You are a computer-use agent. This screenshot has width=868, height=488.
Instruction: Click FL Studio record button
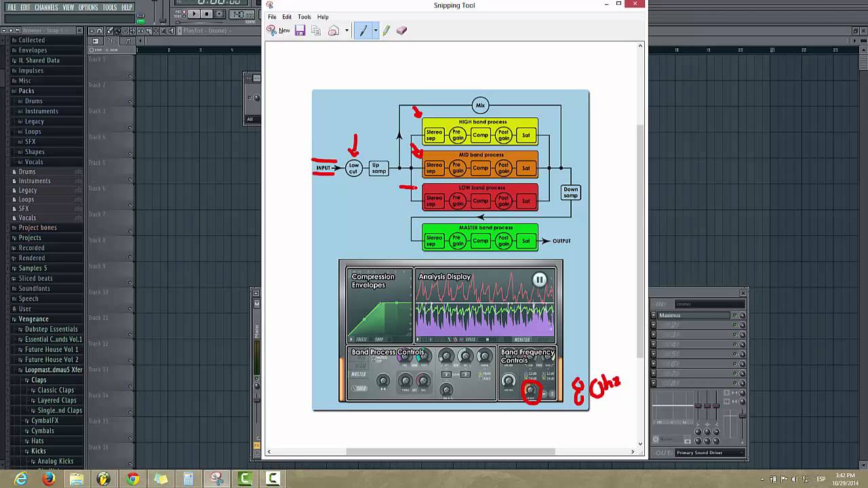[219, 14]
